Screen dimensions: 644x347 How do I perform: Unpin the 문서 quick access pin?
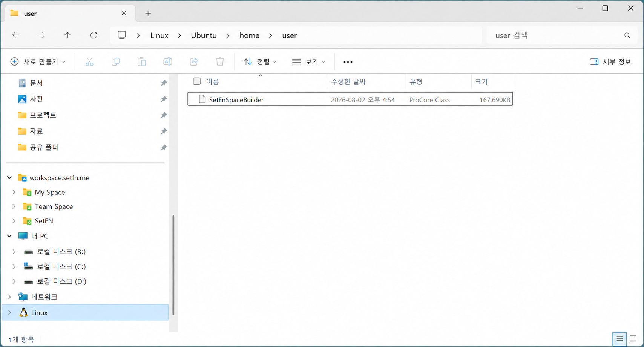coord(164,83)
